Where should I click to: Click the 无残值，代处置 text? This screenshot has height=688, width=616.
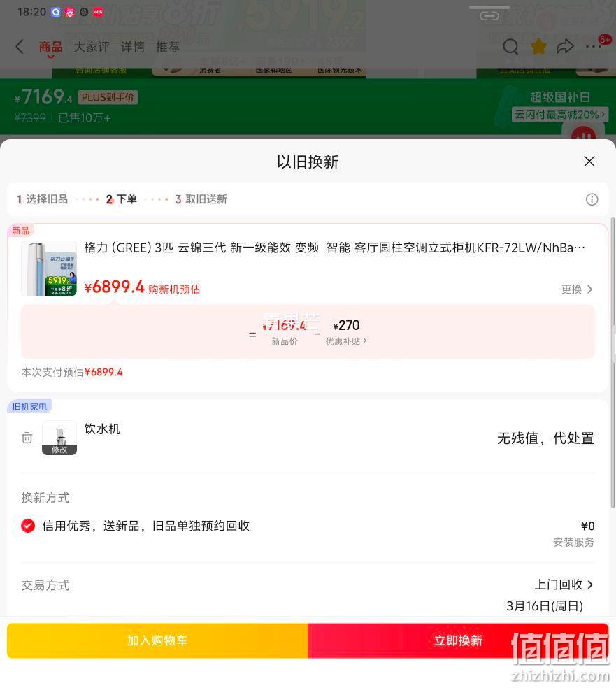[x=545, y=438]
